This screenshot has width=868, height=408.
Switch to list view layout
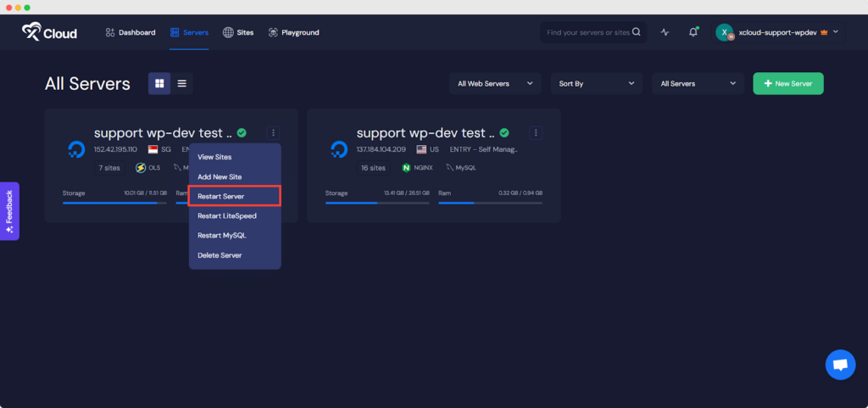(181, 83)
